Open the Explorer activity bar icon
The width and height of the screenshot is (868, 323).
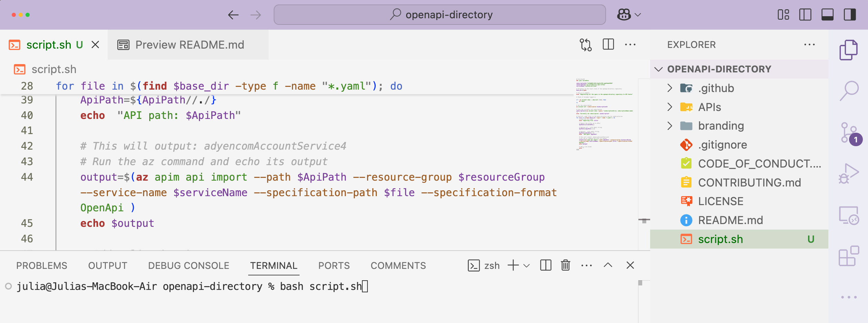coord(848,50)
